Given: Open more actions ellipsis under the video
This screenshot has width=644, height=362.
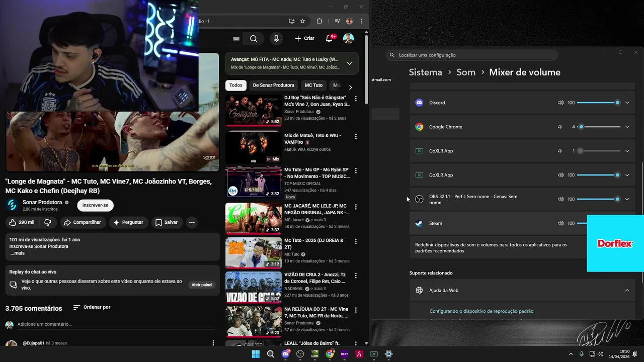Looking at the screenshot, I should click(192, 222).
